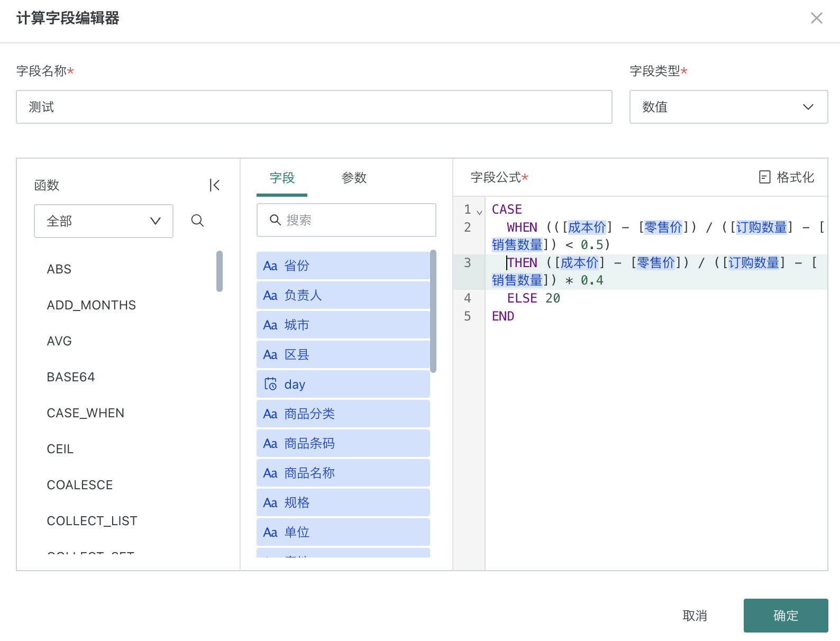This screenshot has width=840, height=641.
Task: Open the 字段类型 数值 dropdown
Action: click(728, 107)
